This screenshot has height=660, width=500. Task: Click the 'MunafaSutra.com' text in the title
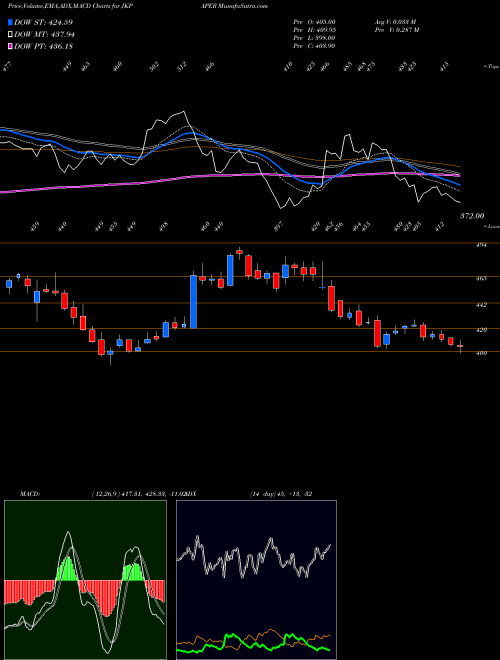click(x=243, y=6)
